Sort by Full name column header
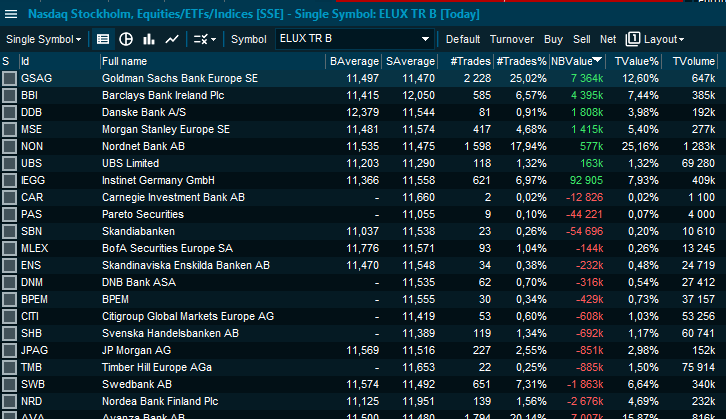The width and height of the screenshot is (726, 419). [213, 61]
